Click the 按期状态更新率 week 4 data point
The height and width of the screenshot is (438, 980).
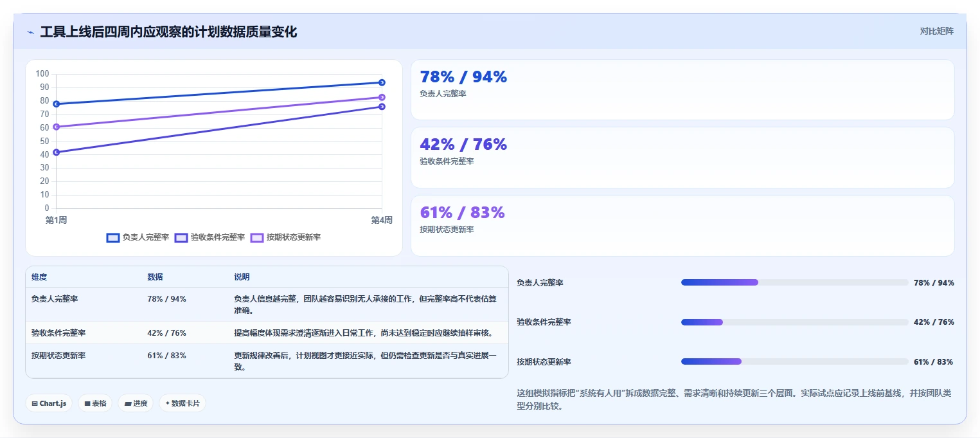click(382, 97)
